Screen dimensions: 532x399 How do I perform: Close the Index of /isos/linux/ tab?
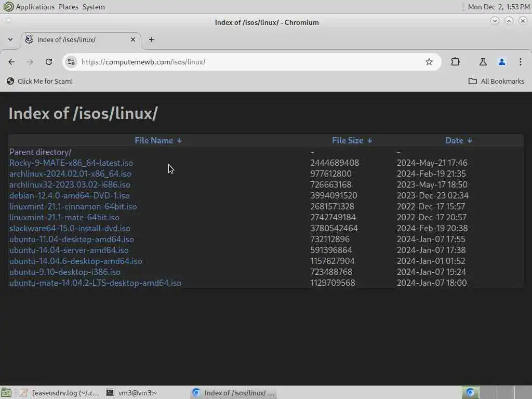[x=133, y=39]
